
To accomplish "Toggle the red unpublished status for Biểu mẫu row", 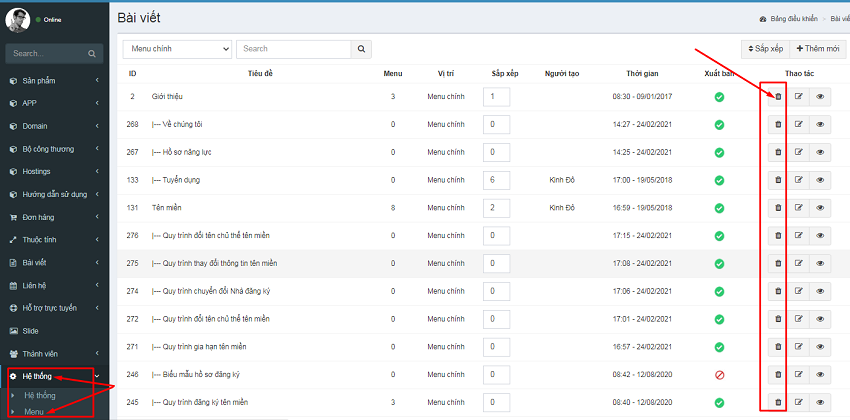I will [x=718, y=375].
